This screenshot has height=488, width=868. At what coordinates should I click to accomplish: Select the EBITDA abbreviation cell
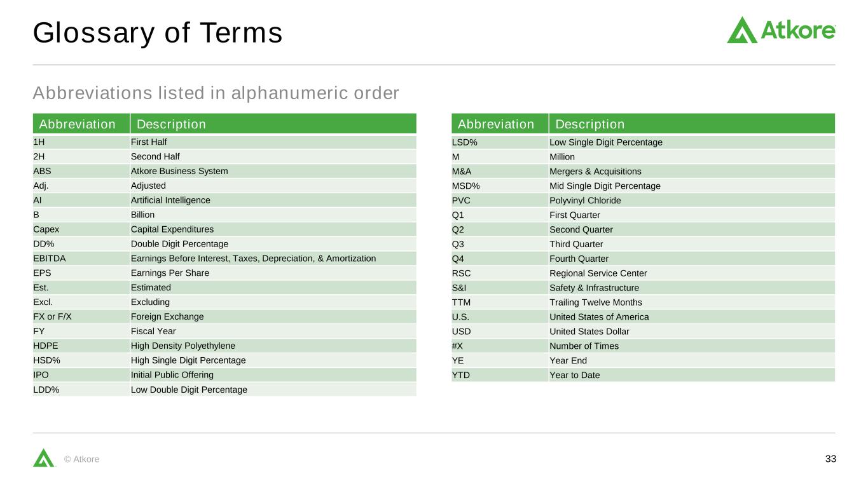(x=50, y=259)
